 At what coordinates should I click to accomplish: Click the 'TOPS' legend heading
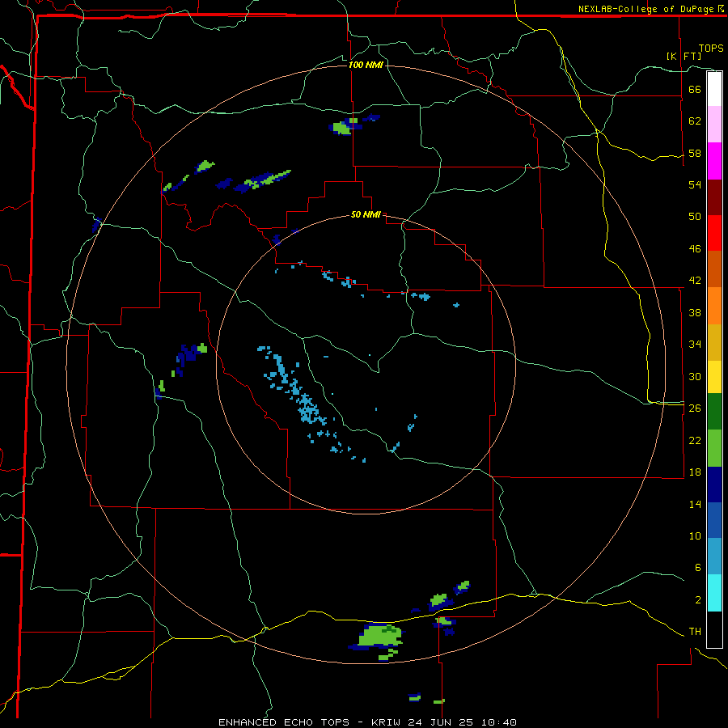[711, 49]
